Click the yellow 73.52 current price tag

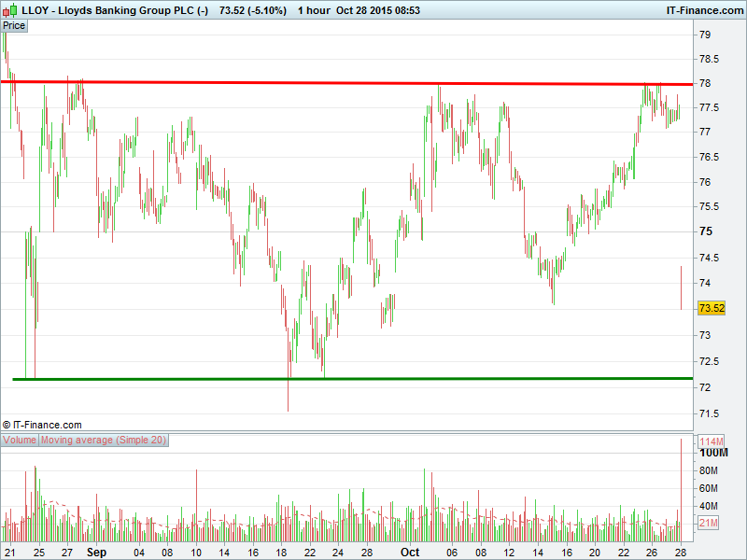click(712, 308)
